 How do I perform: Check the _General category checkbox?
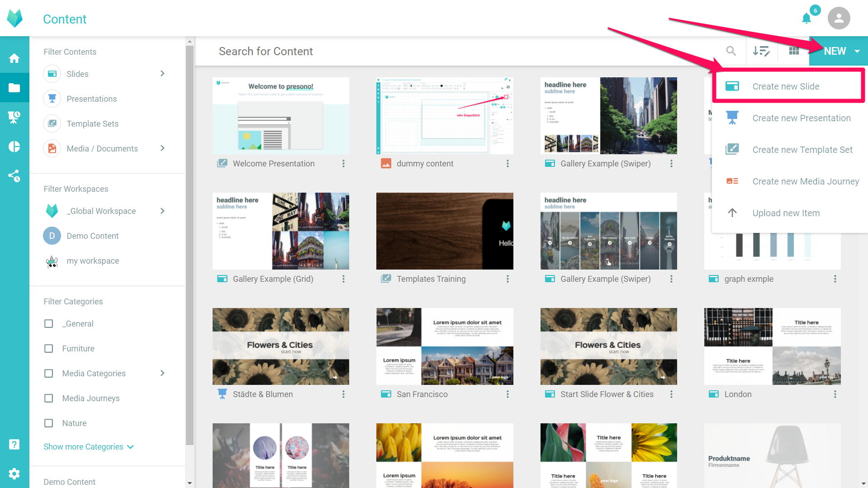pyautogui.click(x=49, y=324)
